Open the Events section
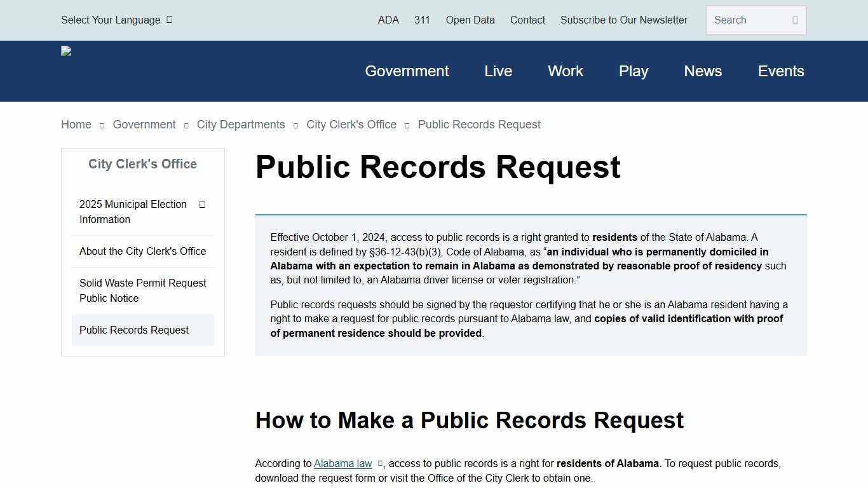868x488 pixels. coord(781,71)
